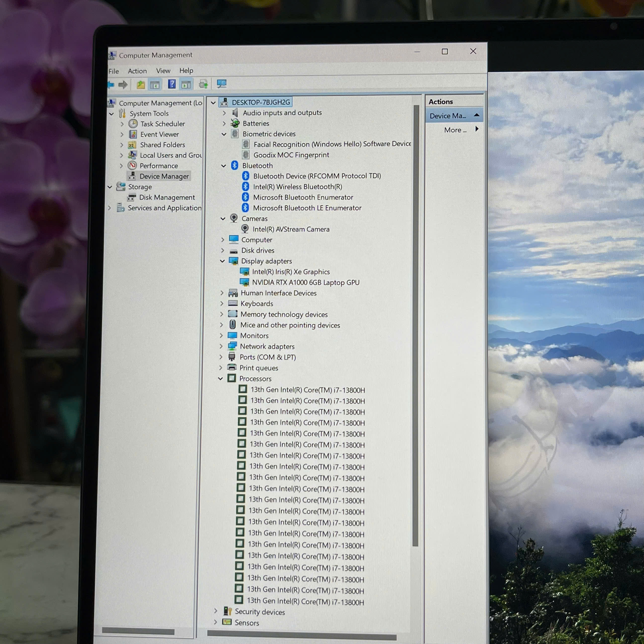
Task: Select Facial Recognition (Windows Hello) Software Device
Action: tap(332, 144)
